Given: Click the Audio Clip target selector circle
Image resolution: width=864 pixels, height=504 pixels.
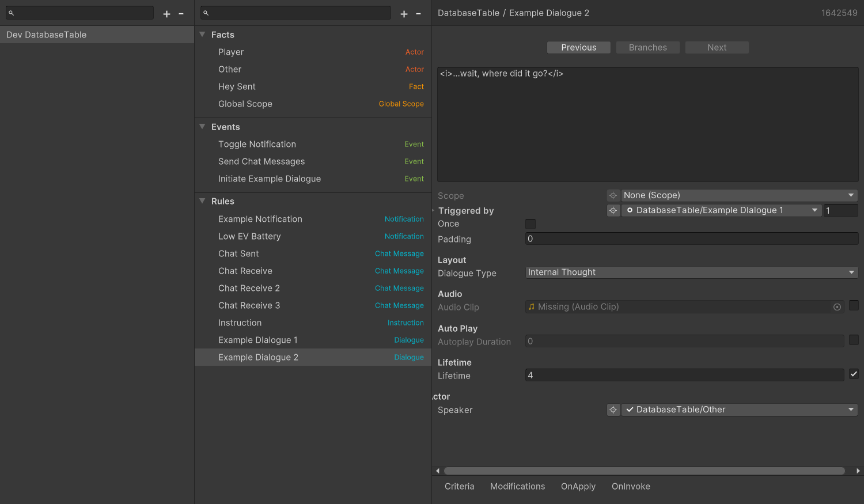Looking at the screenshot, I should coord(837,307).
